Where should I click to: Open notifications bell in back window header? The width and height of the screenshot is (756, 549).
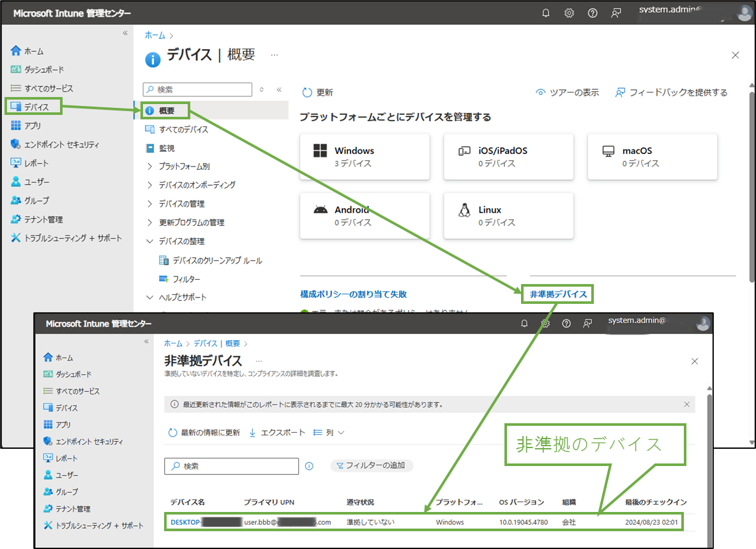[546, 13]
